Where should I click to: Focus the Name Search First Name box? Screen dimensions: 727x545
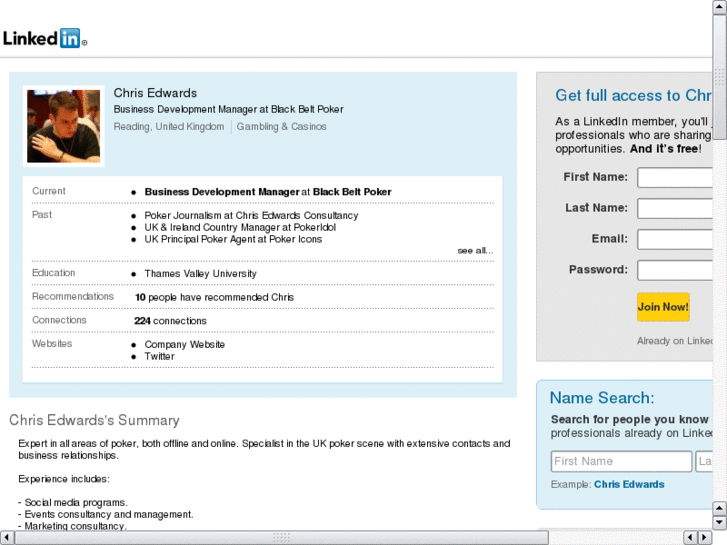click(x=621, y=461)
